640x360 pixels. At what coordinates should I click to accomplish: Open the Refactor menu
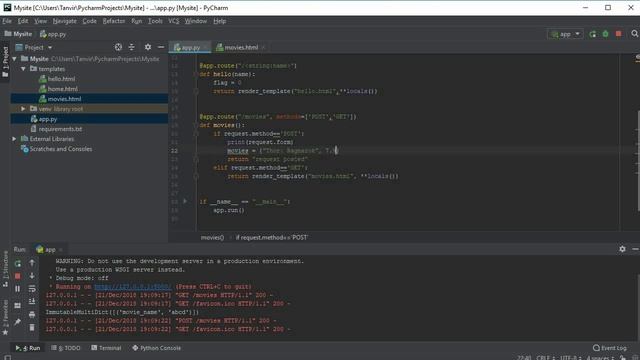[114, 21]
